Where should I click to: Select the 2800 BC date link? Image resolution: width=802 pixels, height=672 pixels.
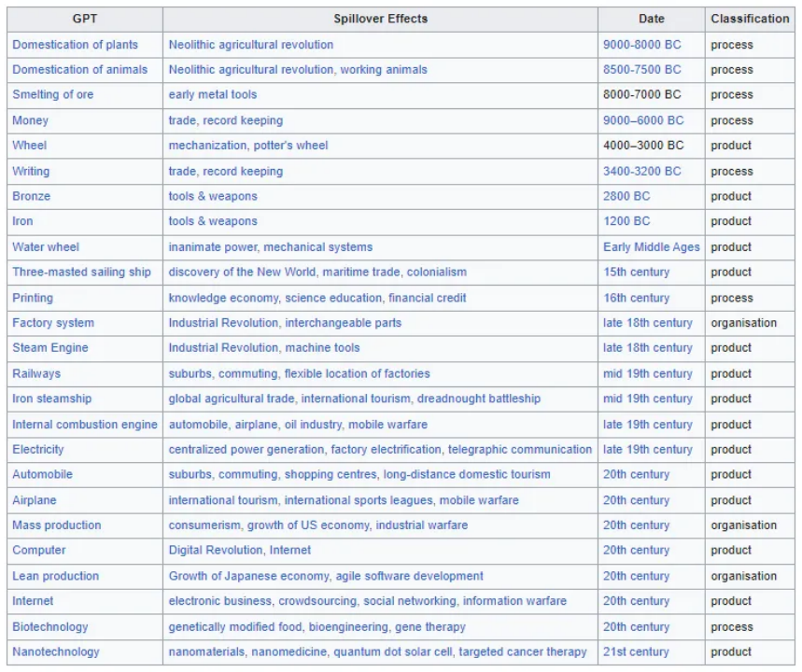coord(626,196)
